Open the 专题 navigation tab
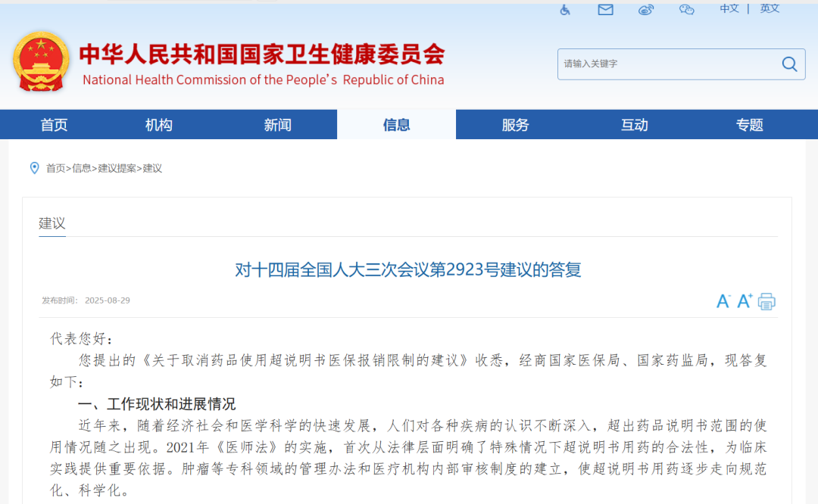The image size is (818, 504). coord(749,125)
